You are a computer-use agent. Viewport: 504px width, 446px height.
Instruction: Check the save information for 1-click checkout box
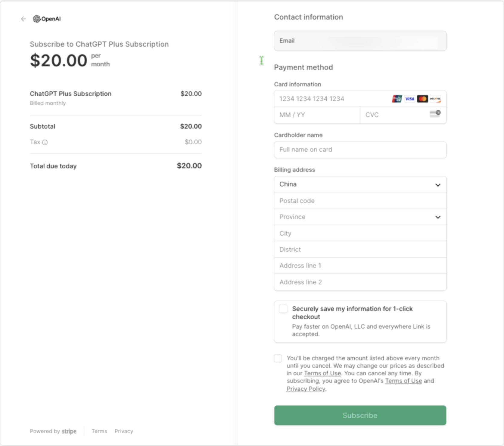(283, 309)
